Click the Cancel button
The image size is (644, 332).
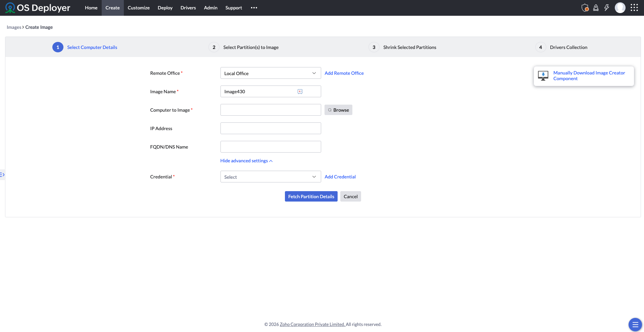point(351,197)
